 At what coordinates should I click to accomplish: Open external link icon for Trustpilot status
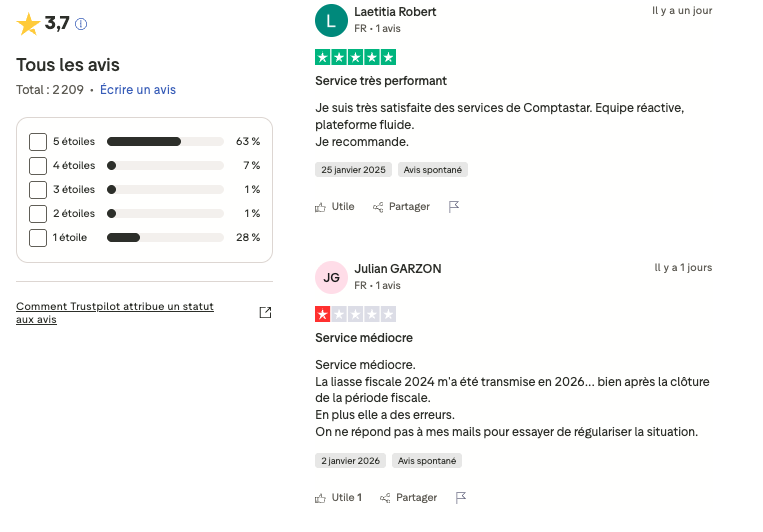coord(265,313)
